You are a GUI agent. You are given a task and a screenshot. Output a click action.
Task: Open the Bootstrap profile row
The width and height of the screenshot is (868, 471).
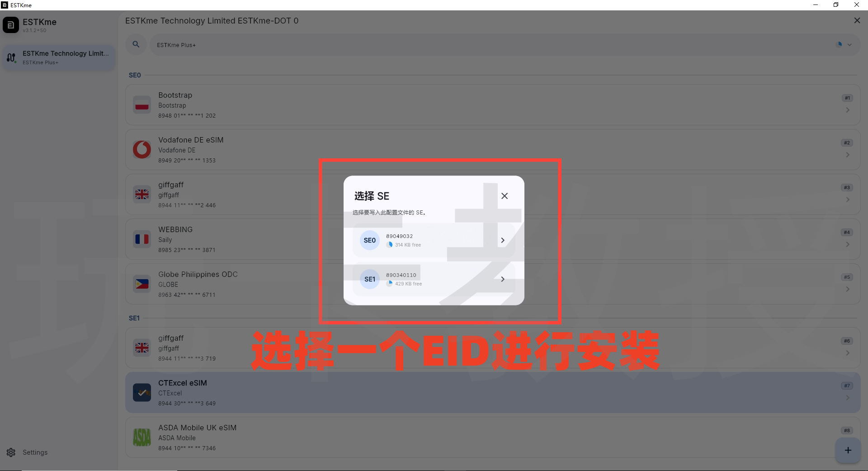pyautogui.click(x=493, y=105)
